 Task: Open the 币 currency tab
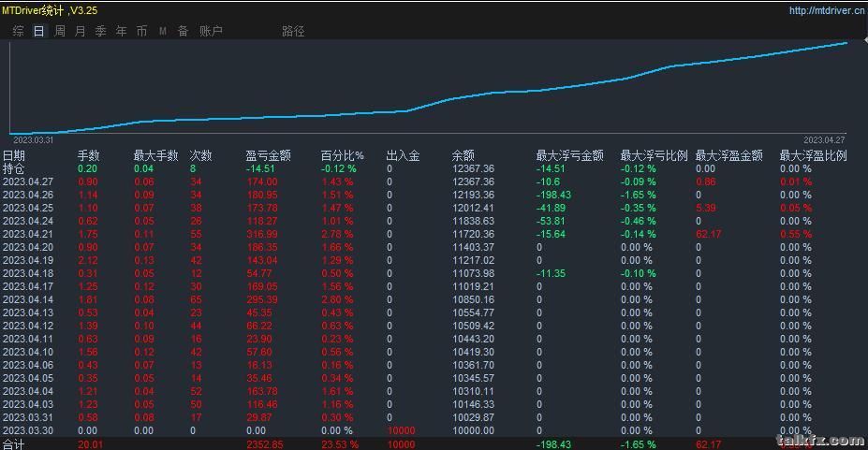[x=141, y=31]
